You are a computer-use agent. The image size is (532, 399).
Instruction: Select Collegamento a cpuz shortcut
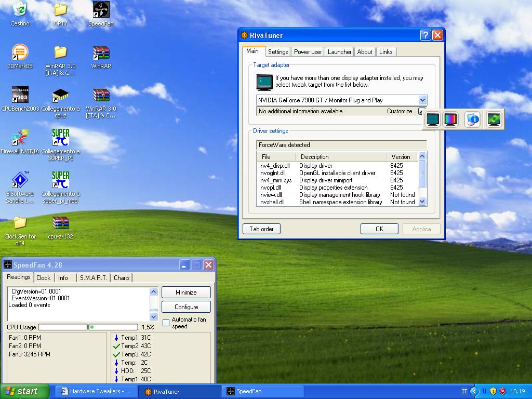click(60, 102)
